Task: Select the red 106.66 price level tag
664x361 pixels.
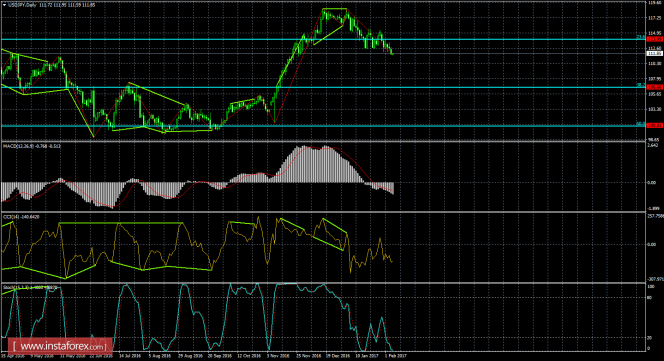Action: pyautogui.click(x=655, y=87)
